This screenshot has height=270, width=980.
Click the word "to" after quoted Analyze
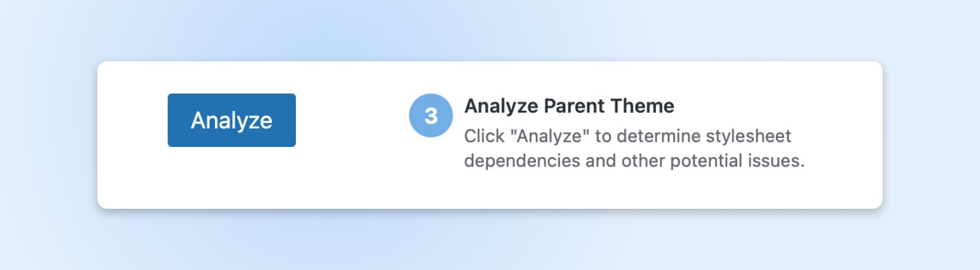click(x=603, y=136)
